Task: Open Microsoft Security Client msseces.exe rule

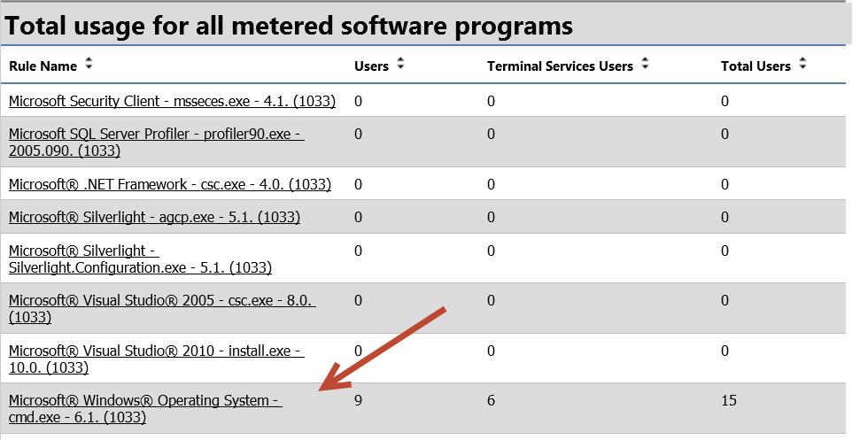Action: pos(172,101)
